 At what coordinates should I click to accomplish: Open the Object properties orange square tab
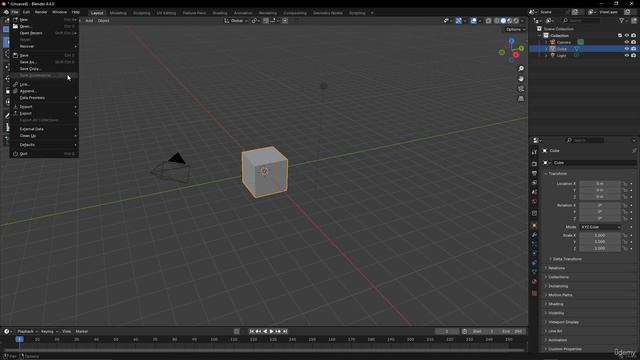534,225
